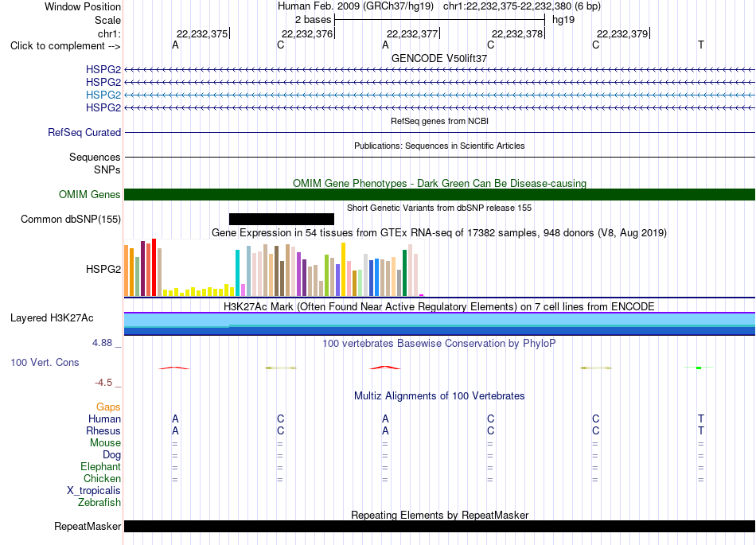
Task: Click the 'Gaps' label in Multiz track
Action: (108, 407)
